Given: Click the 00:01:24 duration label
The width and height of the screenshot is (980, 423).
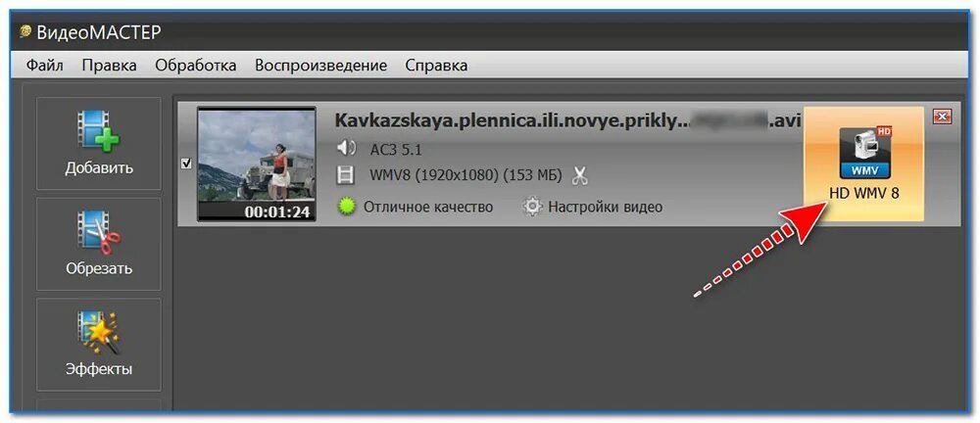Looking at the screenshot, I should pyautogui.click(x=277, y=211).
